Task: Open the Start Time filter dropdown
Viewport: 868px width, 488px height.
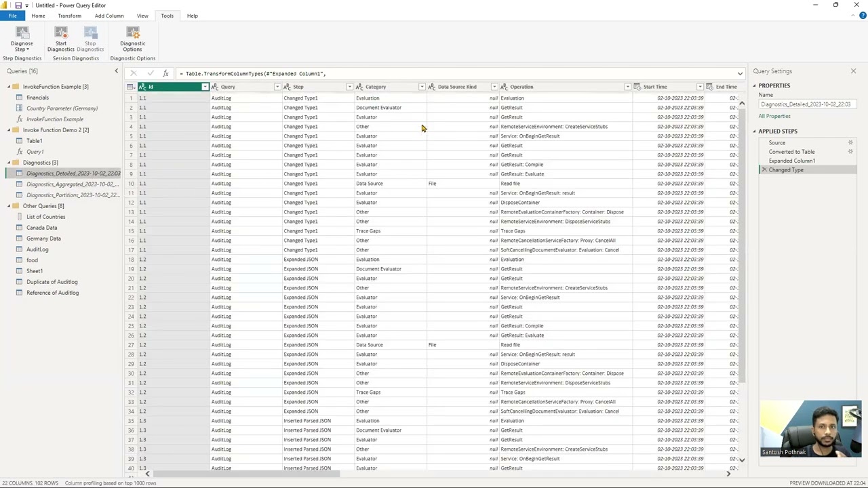Action: (699, 87)
